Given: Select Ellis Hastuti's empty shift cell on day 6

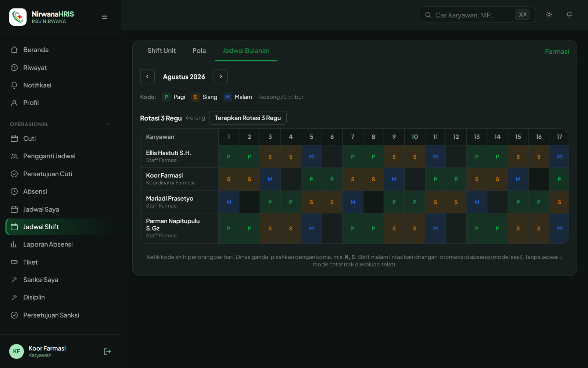Looking at the screenshot, I should pyautogui.click(x=332, y=157).
